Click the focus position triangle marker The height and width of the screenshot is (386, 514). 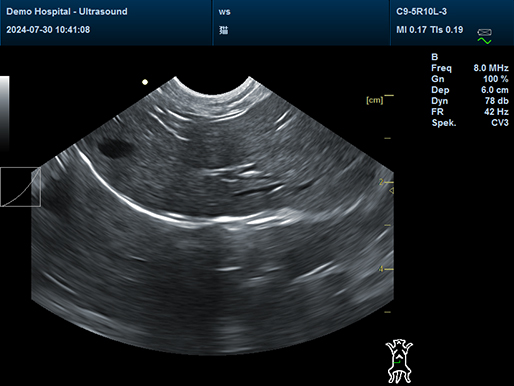(392, 191)
